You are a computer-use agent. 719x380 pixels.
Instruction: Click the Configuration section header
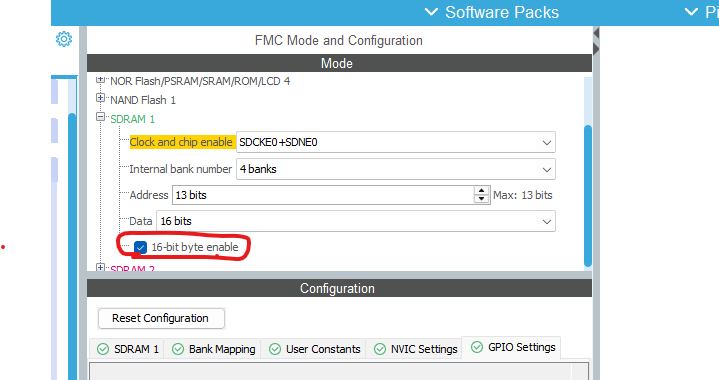tap(339, 288)
